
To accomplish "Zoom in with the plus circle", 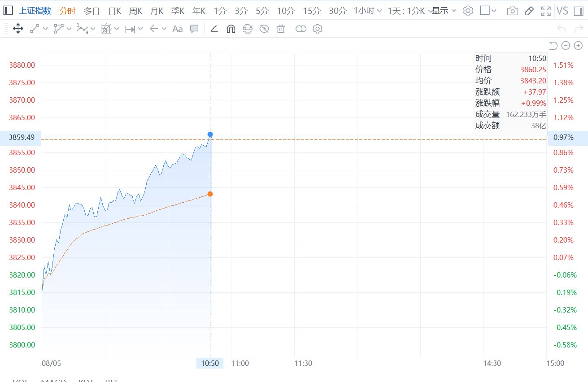I will pyautogui.click(x=578, y=45).
